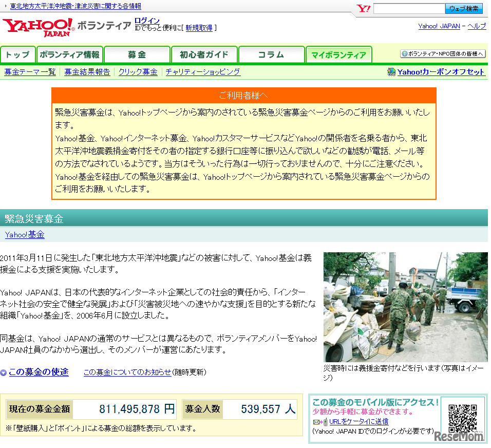Click the ご利用者様へ notice header

pos(243,96)
